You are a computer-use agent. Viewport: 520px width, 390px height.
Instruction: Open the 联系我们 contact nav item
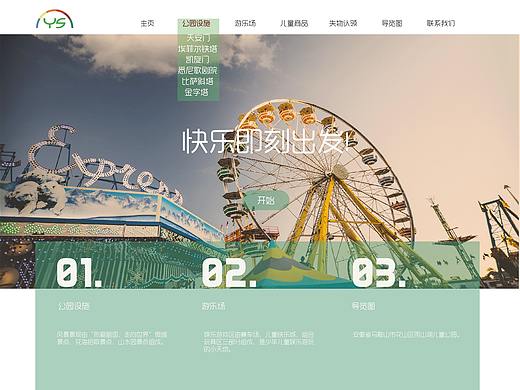(441, 23)
